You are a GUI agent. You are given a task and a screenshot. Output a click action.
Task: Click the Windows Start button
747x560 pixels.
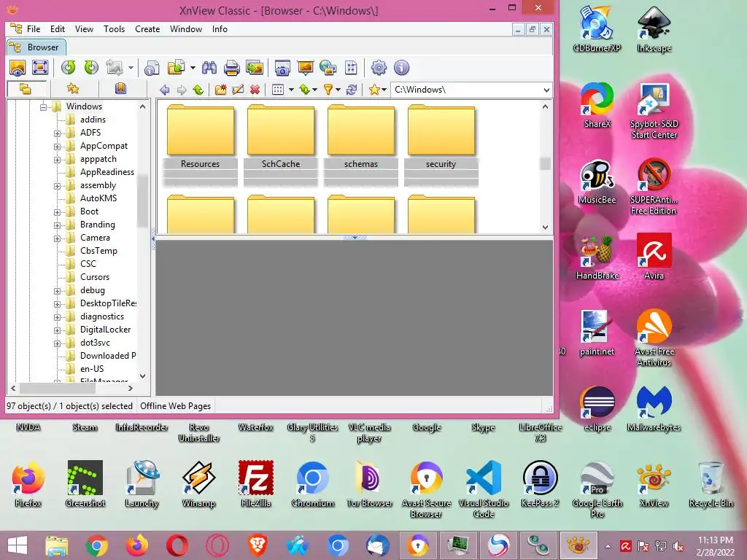pos(18,545)
